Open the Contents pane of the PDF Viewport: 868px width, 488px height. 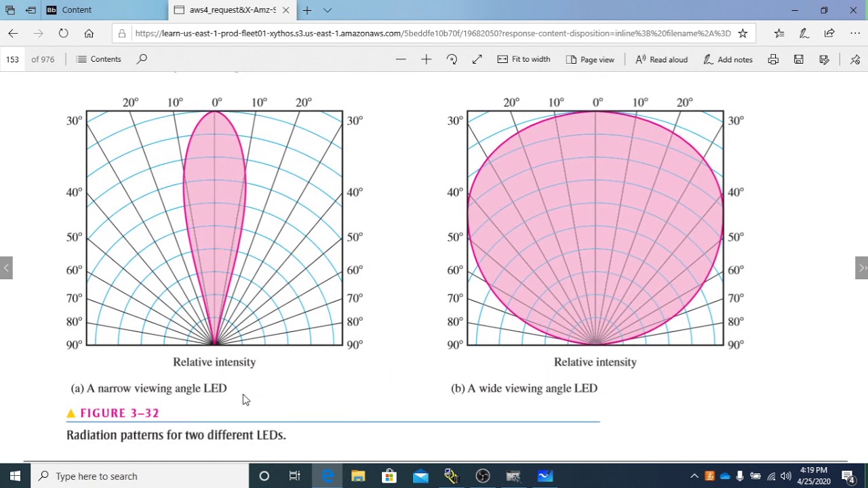(x=99, y=60)
